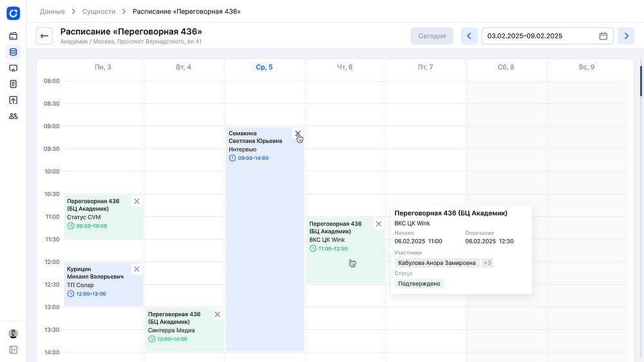Click the upload icon in the sidebar

[13, 100]
